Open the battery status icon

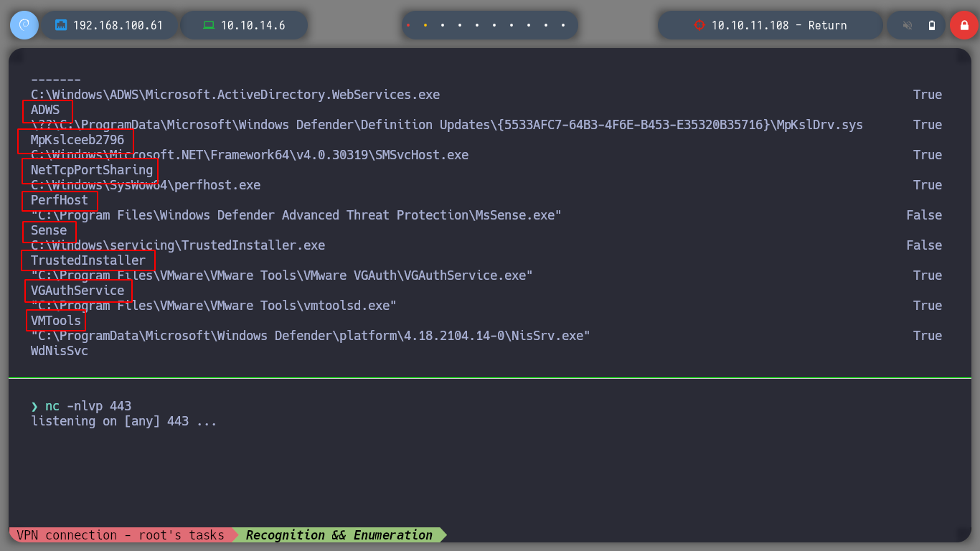pyautogui.click(x=932, y=25)
